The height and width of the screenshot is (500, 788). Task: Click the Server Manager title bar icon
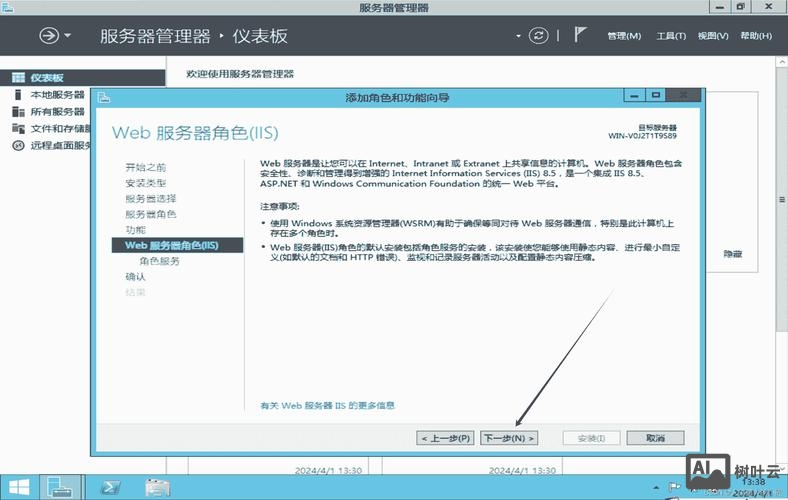click(7, 7)
